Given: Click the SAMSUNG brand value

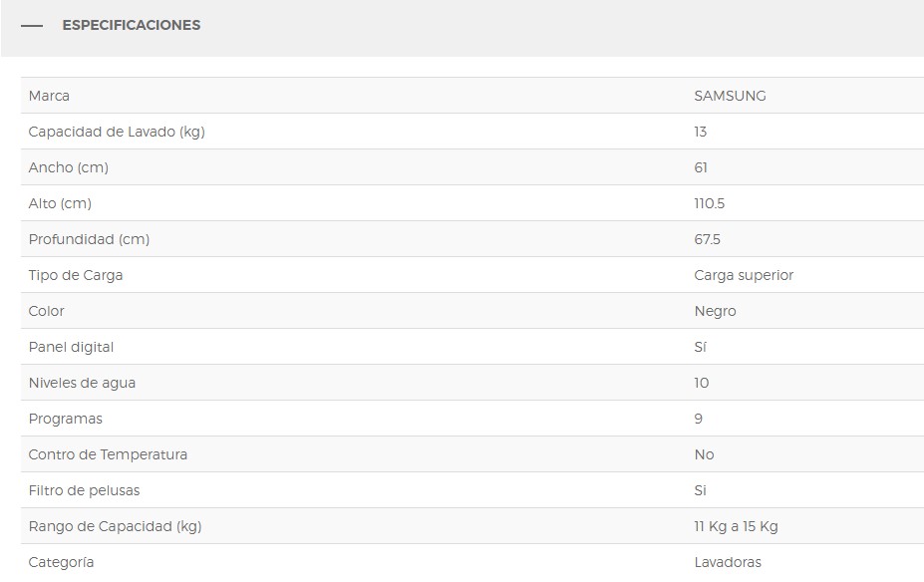Looking at the screenshot, I should [x=730, y=96].
